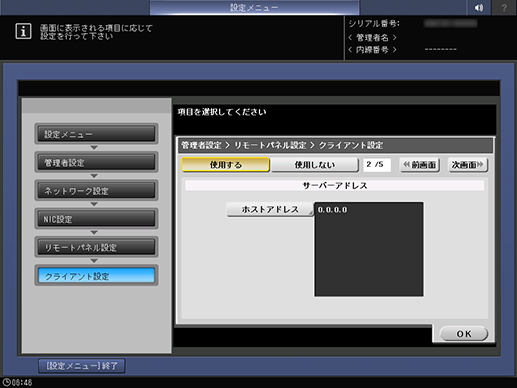517x388 pixels.
Task: Click the 2 /5 page indicator
Action: tap(376, 165)
